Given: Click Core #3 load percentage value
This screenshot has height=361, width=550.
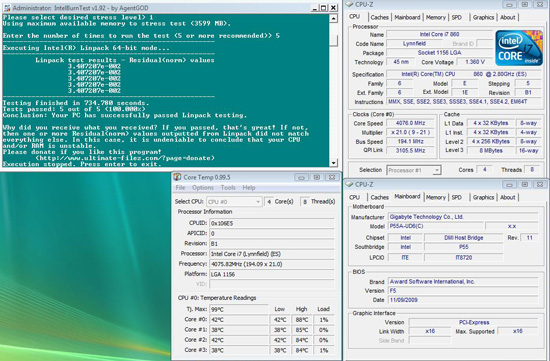Looking at the screenshot, I should click(323, 350).
